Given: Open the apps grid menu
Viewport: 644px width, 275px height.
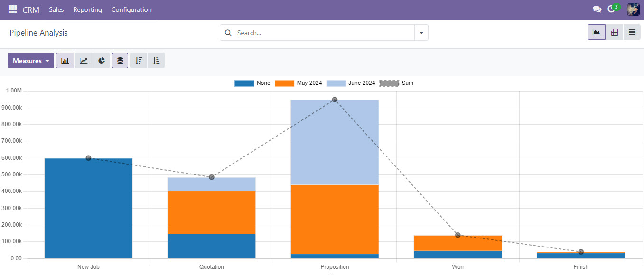Looking at the screenshot, I should 12,9.
